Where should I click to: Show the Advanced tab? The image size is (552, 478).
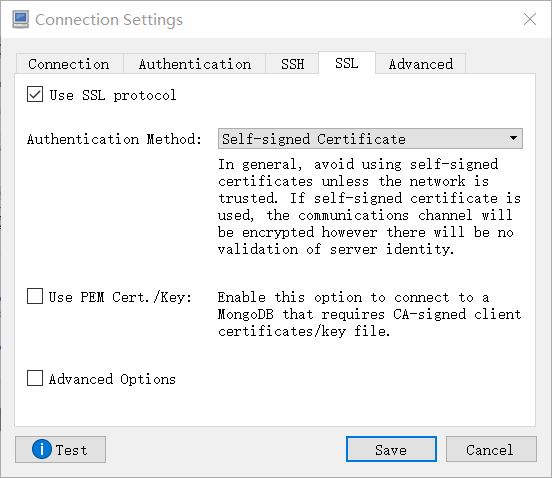point(421,64)
